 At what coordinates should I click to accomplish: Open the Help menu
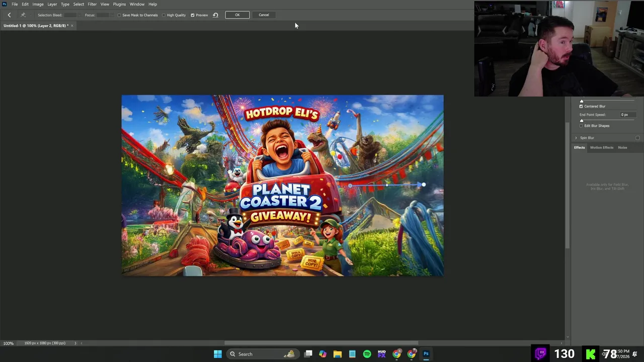click(x=152, y=4)
